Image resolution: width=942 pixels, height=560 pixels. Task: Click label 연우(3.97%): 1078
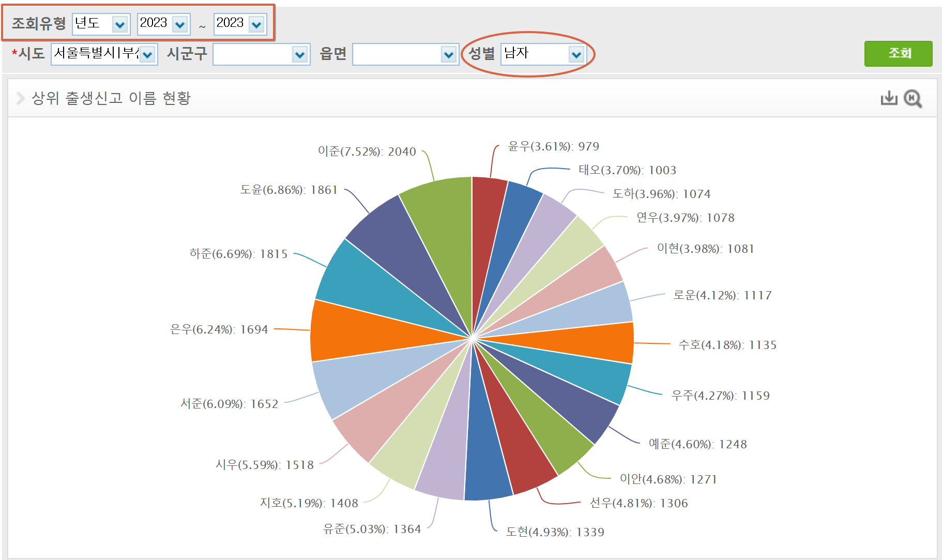[686, 218]
